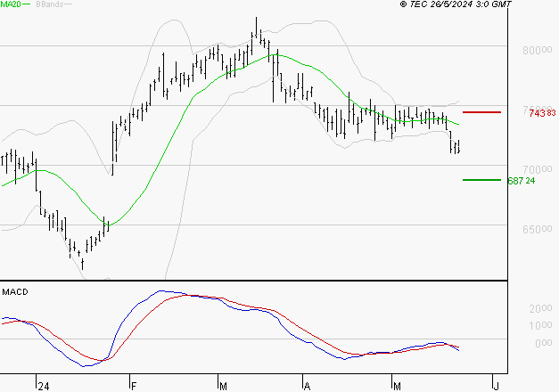The image size is (559, 392).
Task: Click the red resistance level line
Action: (x=481, y=112)
